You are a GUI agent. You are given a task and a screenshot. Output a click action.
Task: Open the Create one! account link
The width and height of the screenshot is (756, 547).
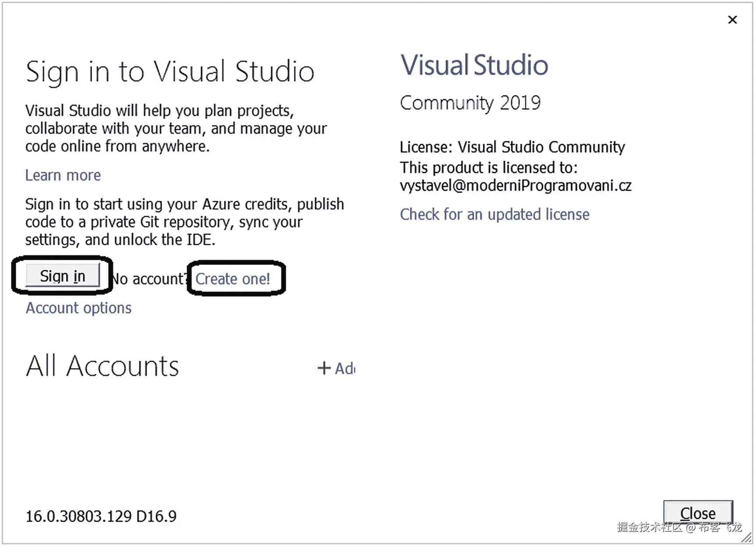pos(233,279)
